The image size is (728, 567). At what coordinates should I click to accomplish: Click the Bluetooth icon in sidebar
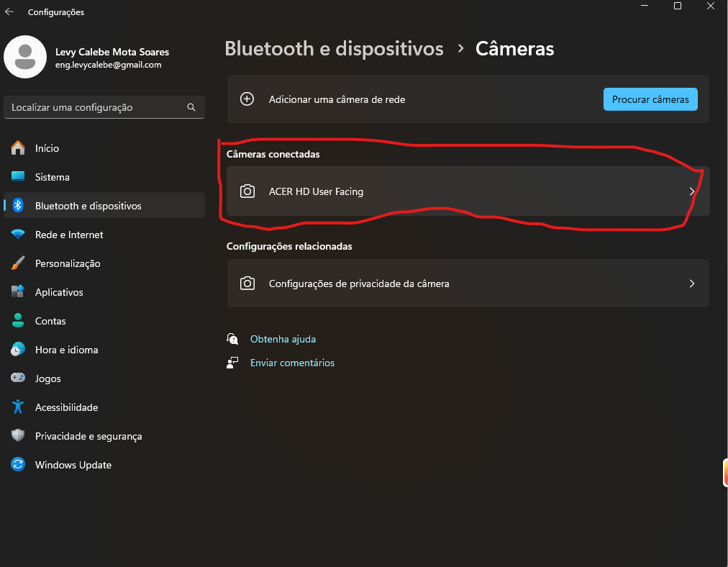pos(18,205)
